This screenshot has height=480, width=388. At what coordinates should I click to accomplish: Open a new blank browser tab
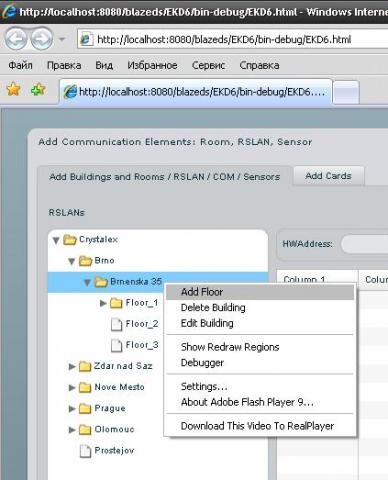point(346,92)
